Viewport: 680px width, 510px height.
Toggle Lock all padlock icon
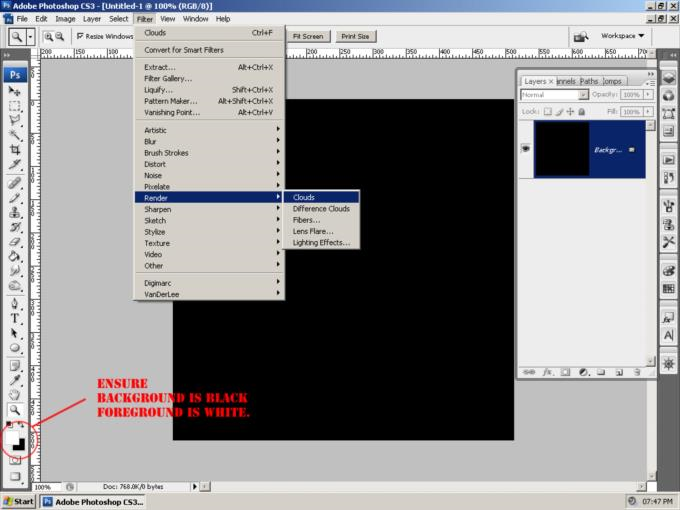tap(582, 112)
